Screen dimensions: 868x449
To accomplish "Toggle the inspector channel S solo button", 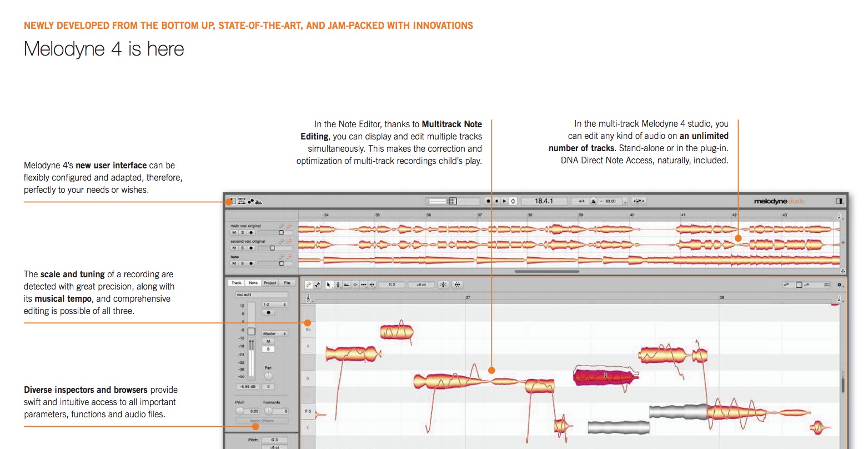I will [268, 349].
